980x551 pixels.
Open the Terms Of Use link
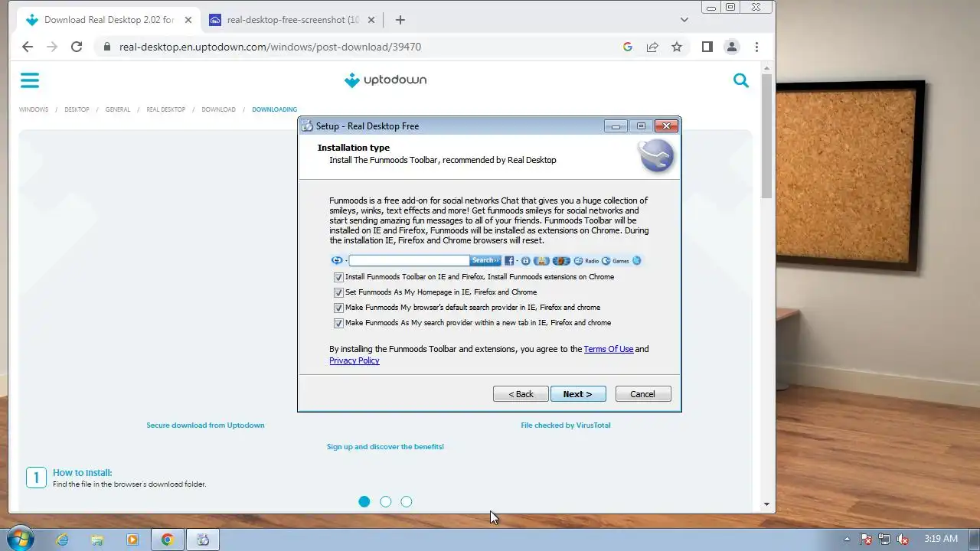point(609,349)
